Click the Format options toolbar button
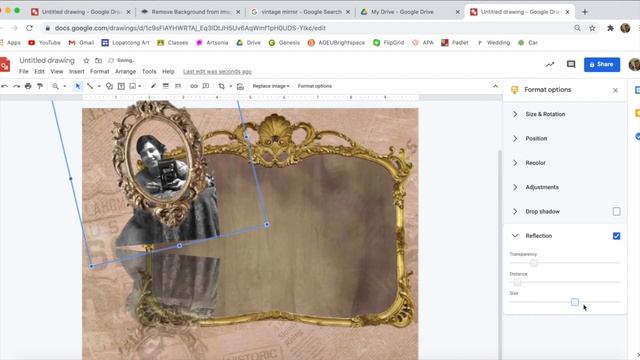 tap(315, 86)
